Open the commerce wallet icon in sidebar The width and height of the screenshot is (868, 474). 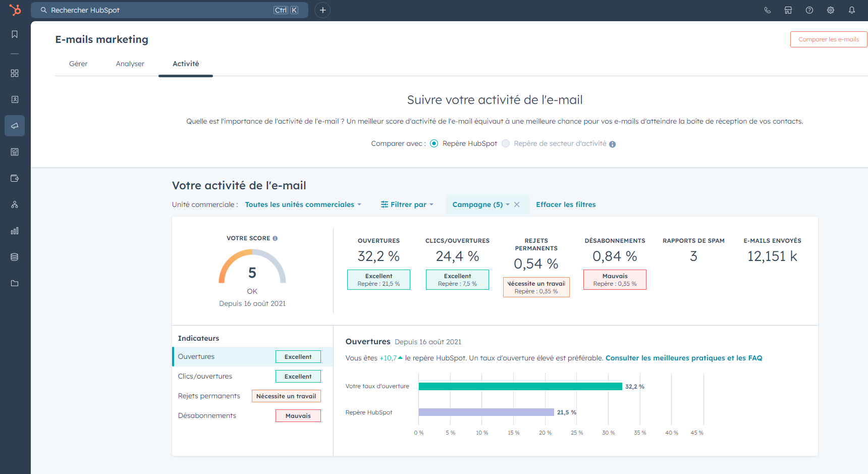tap(15, 178)
